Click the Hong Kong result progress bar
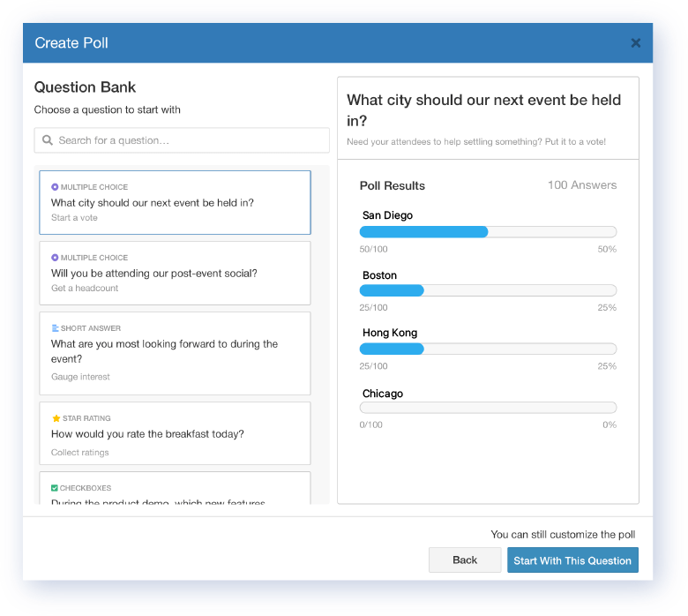Viewport: 688px width, 616px height. point(488,349)
